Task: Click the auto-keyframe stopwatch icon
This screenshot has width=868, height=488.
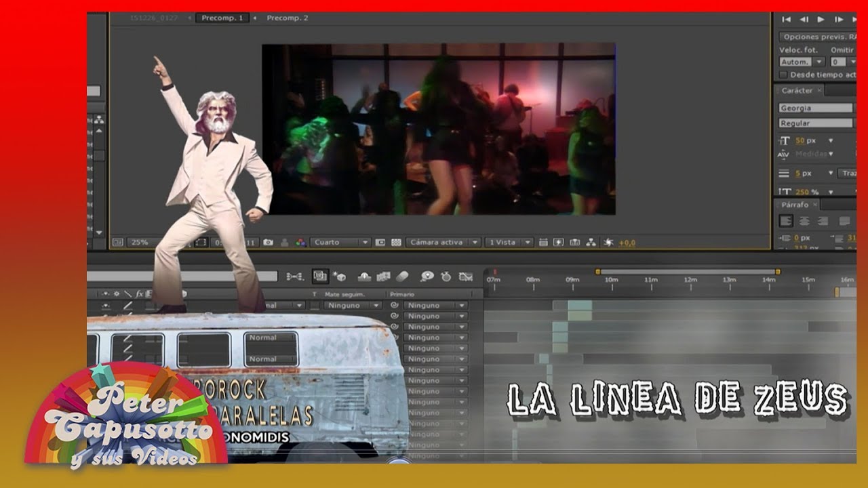Action: click(446, 276)
